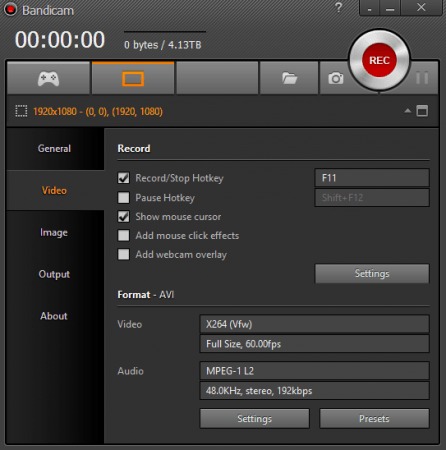
Task: Toggle the fullscreen window icon beside resolution
Action: [422, 111]
